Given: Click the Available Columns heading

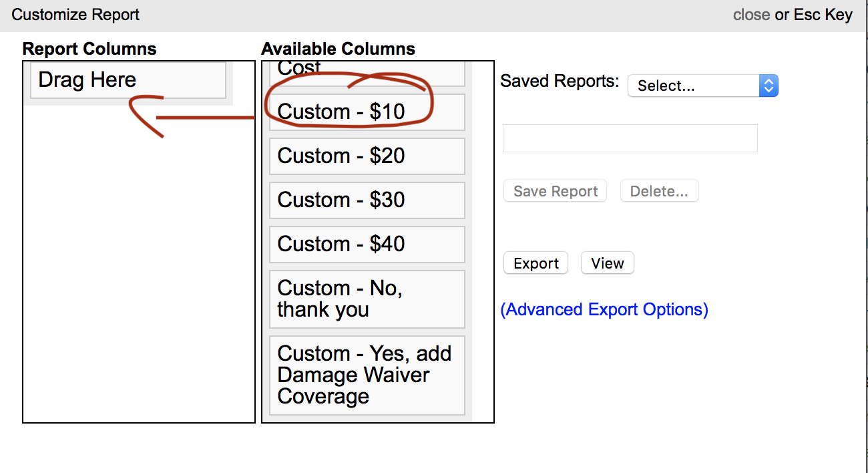Looking at the screenshot, I should [x=338, y=49].
